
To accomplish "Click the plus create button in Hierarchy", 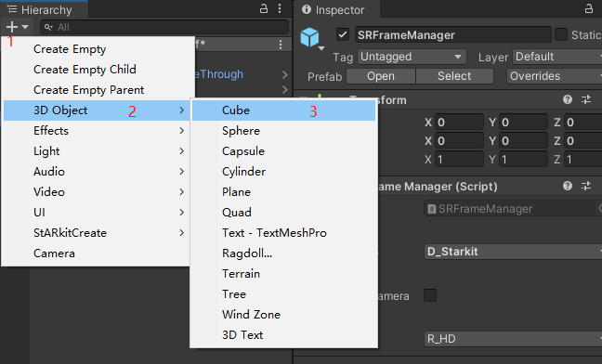I will click(12, 27).
